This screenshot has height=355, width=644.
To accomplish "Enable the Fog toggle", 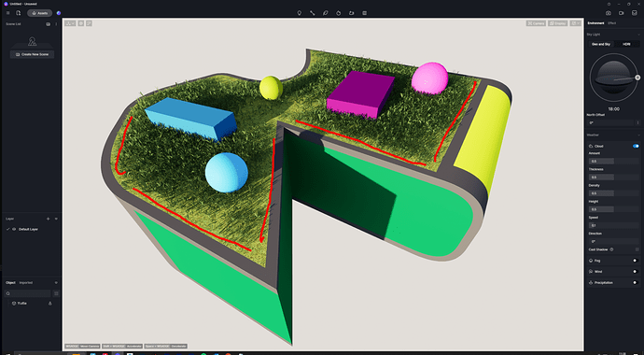I will 635,261.
